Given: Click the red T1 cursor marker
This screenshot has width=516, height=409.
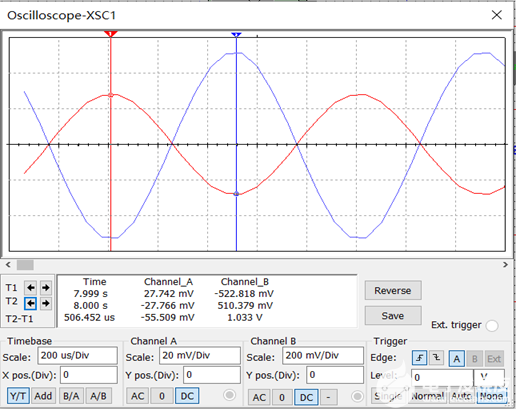Looking at the screenshot, I should coord(110,34).
